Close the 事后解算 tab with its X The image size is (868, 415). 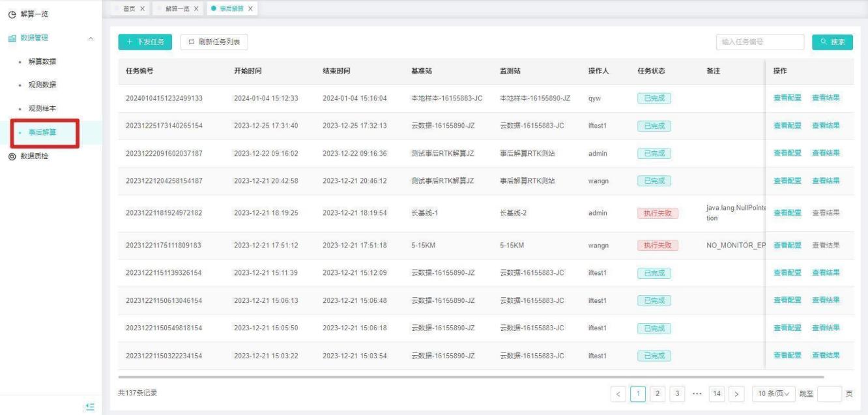tap(250, 8)
